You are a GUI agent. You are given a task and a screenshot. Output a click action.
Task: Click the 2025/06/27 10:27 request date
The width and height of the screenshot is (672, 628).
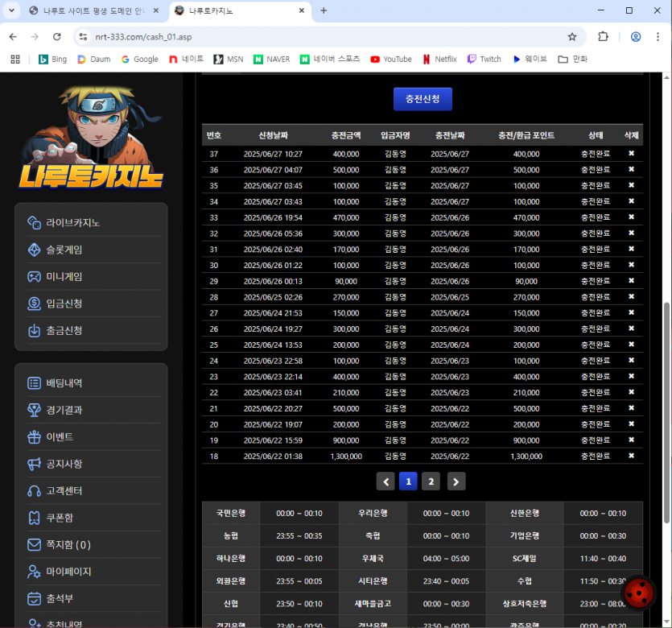click(273, 154)
